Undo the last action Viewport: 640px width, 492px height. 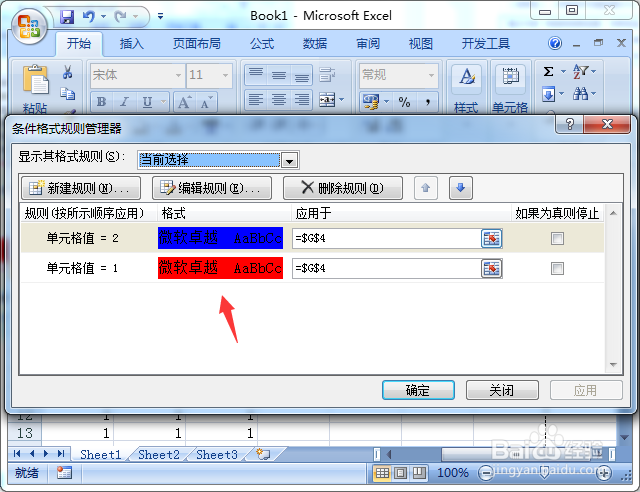point(89,17)
